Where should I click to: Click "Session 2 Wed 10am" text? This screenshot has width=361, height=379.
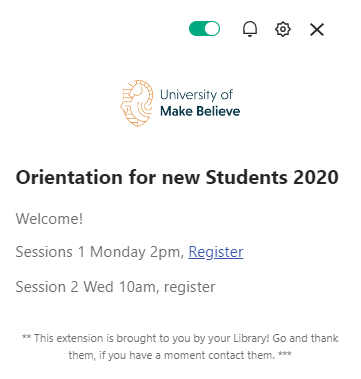point(86,287)
